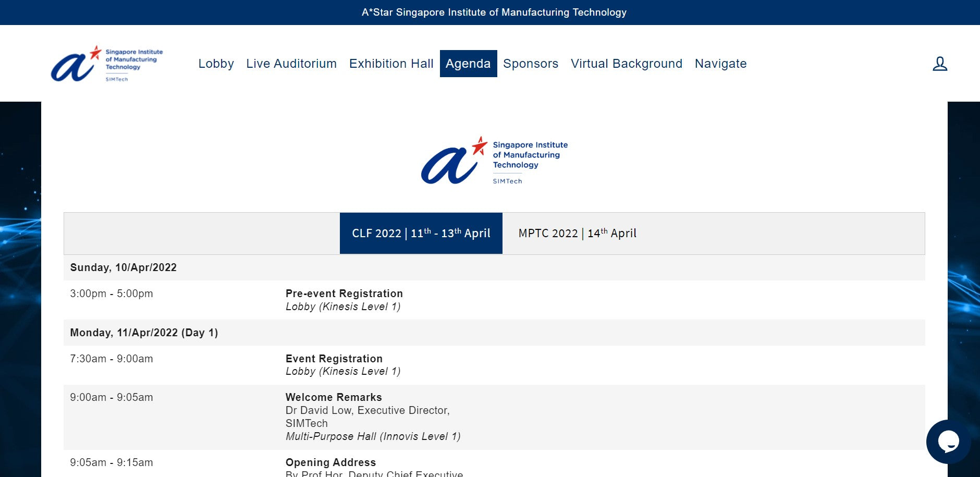980x477 pixels.
Task: Click the large centered SIMTech logo
Action: tap(494, 161)
